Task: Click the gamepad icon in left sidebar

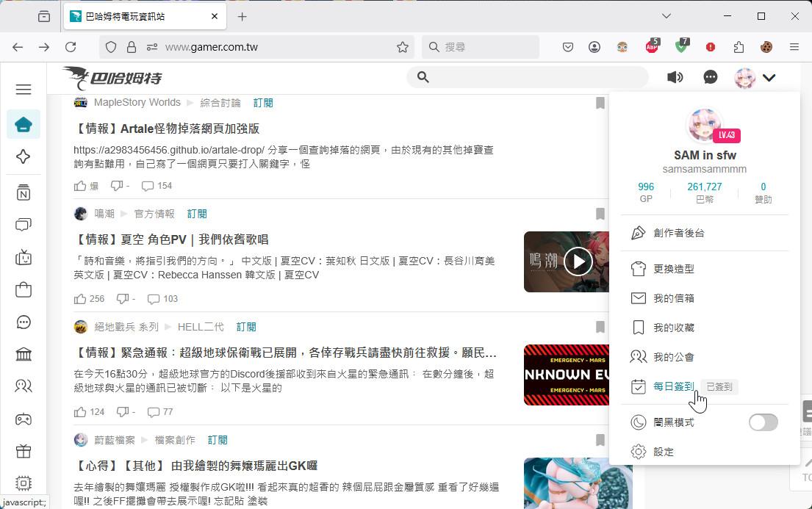Action: click(24, 419)
